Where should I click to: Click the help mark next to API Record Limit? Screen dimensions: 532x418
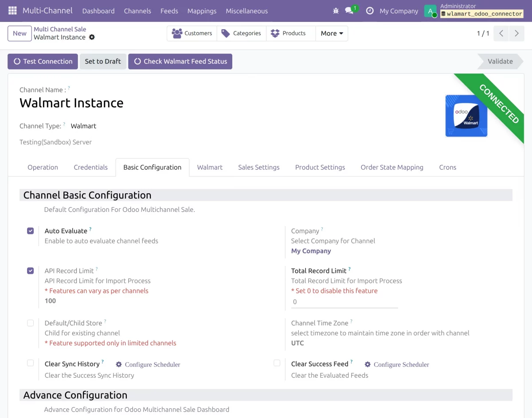pos(97,269)
